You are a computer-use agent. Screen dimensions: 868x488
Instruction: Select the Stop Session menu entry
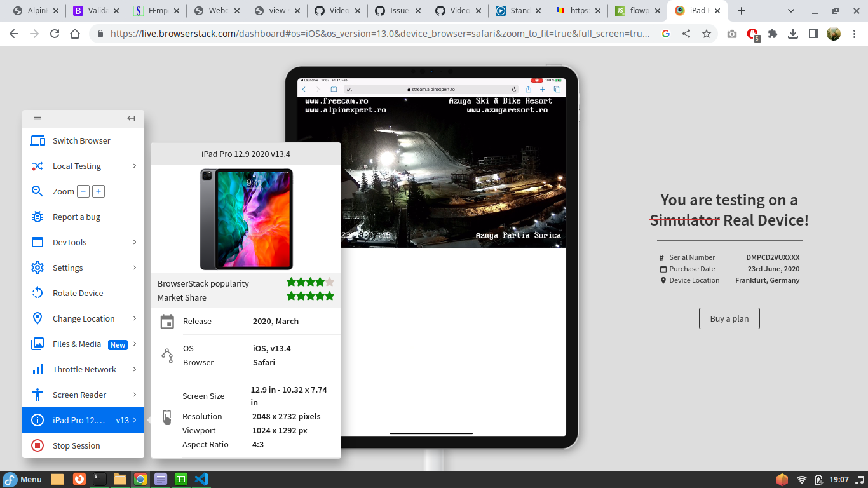tap(83, 445)
